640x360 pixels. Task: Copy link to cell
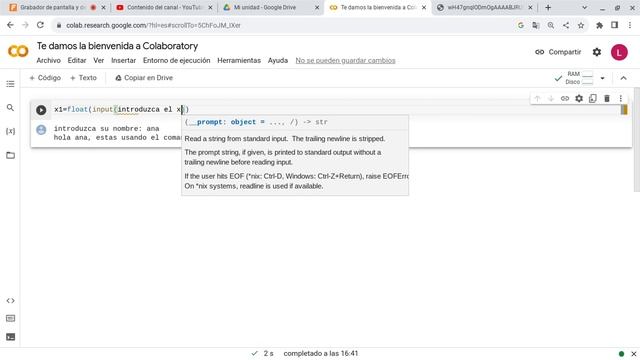pos(565,98)
